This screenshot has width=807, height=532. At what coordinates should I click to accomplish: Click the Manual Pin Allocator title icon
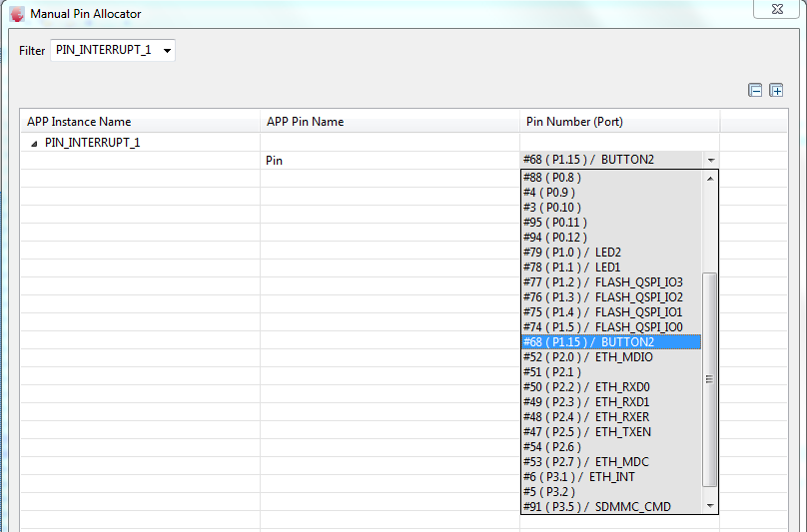pos(17,14)
